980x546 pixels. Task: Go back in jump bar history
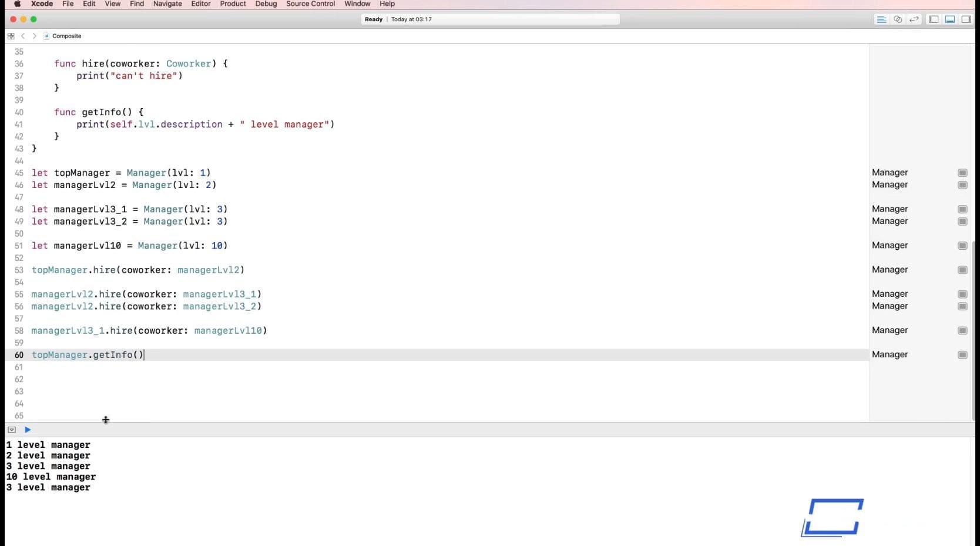23,36
